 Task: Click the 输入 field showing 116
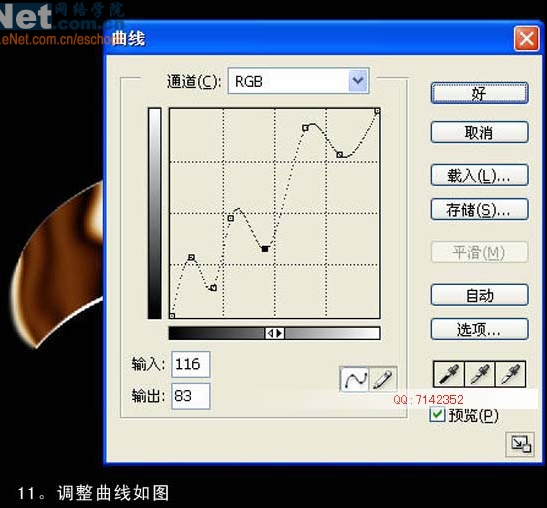191,364
